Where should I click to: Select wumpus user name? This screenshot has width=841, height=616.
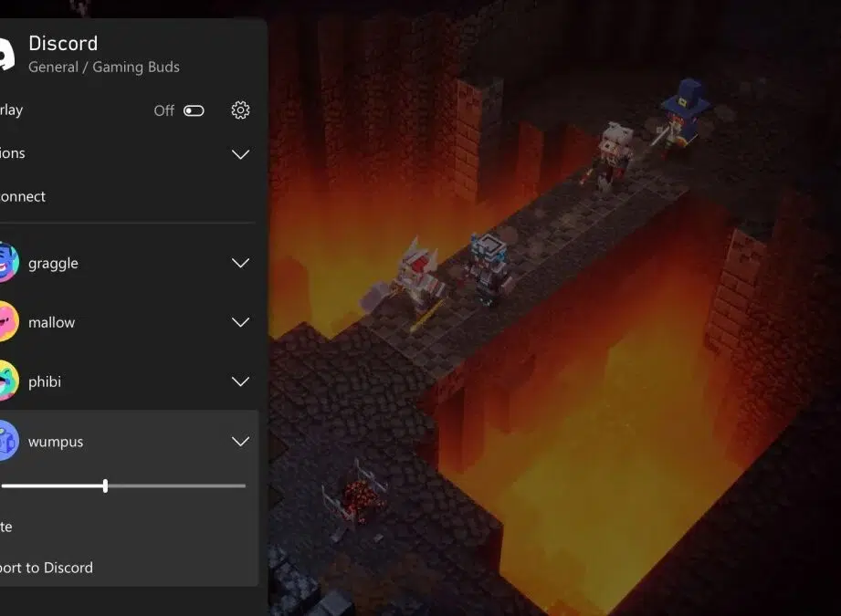pyautogui.click(x=56, y=442)
